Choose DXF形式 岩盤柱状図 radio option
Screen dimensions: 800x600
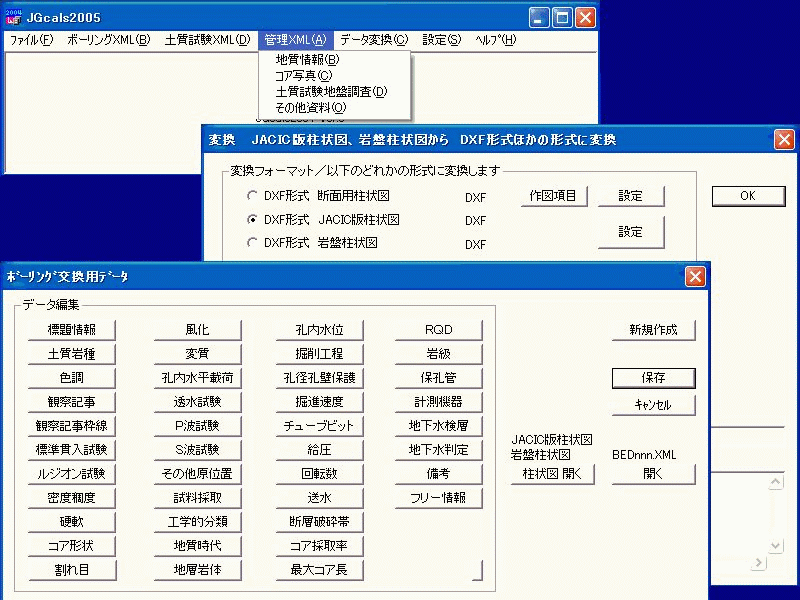(252, 243)
